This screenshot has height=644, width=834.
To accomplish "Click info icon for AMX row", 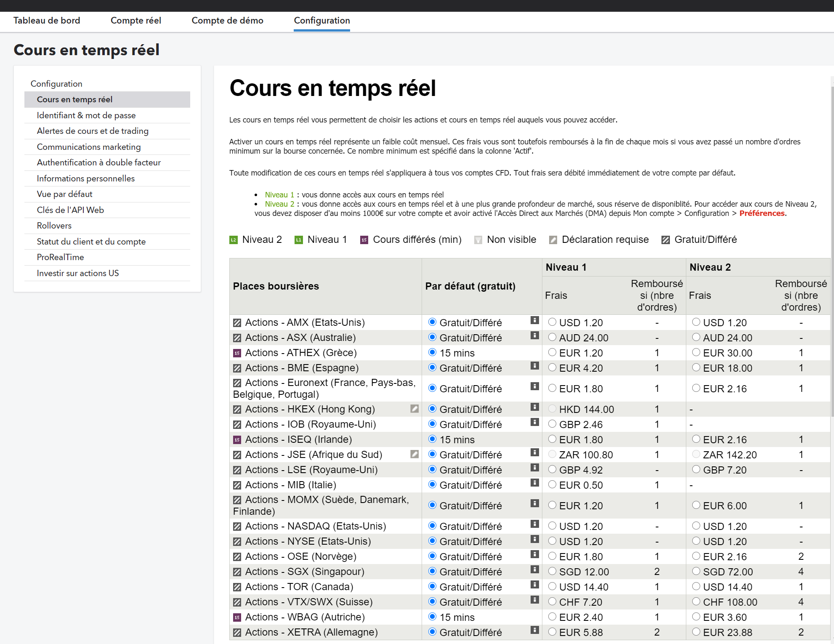I will click(x=534, y=320).
